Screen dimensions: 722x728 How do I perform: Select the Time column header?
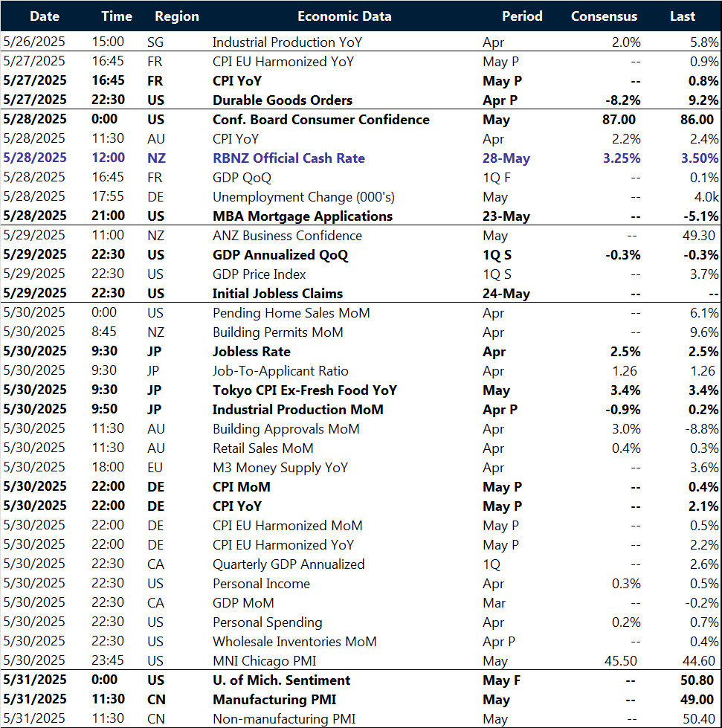pyautogui.click(x=116, y=16)
